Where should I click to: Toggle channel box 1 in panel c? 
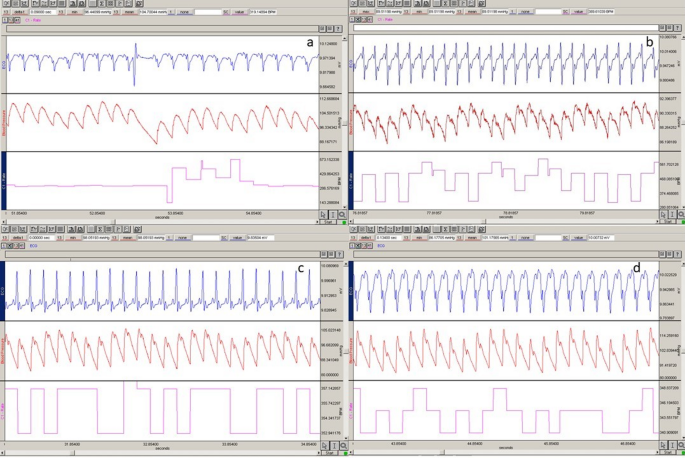point(3,246)
